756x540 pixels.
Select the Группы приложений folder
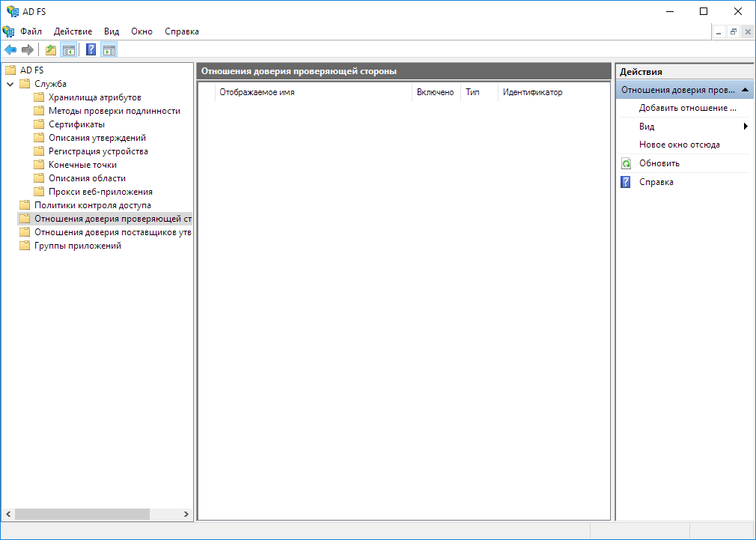(77, 246)
